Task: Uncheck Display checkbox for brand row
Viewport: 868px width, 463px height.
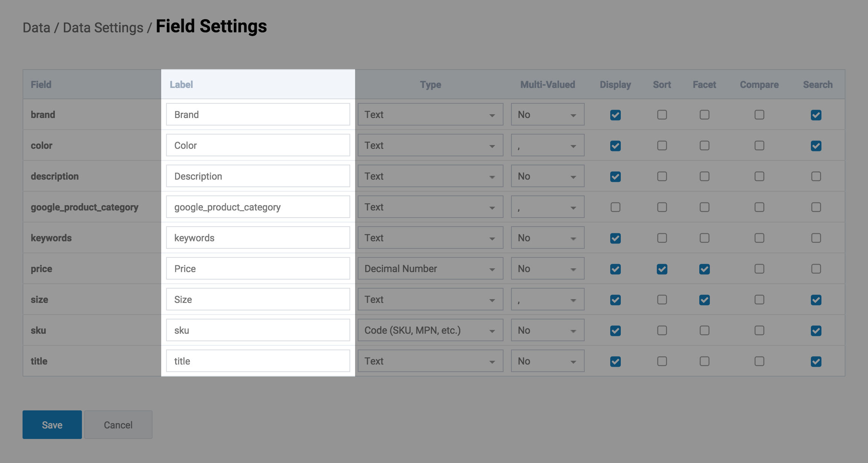Action: [x=615, y=115]
